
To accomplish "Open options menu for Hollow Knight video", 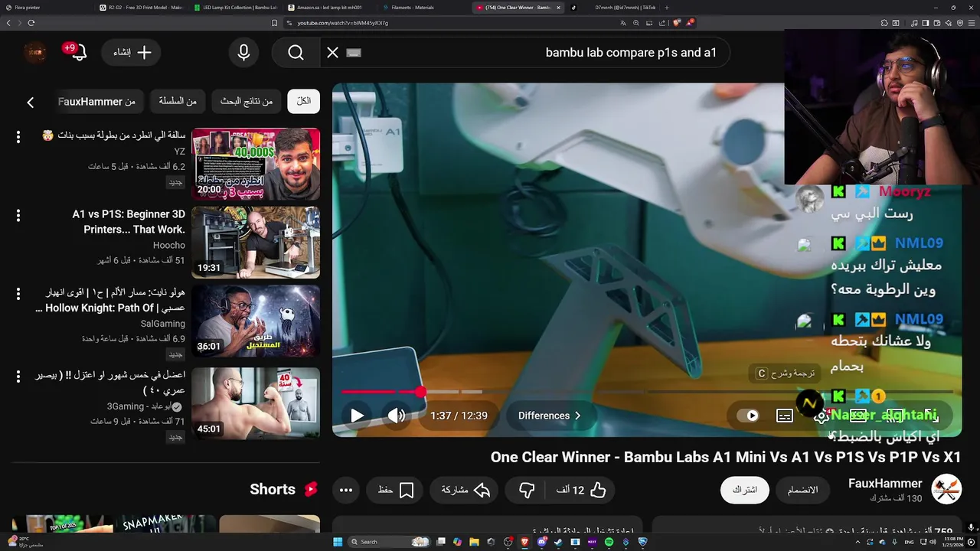I will (x=18, y=294).
